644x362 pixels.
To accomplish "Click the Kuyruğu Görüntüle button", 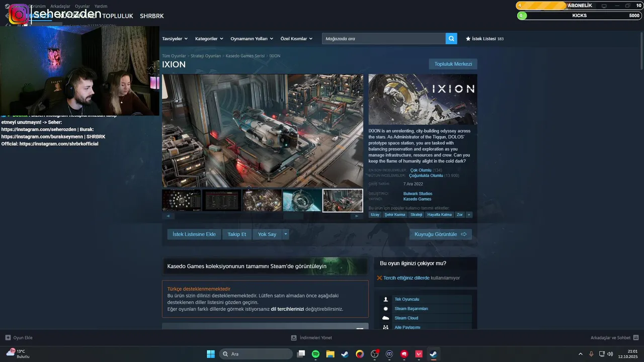I will (x=441, y=234).
